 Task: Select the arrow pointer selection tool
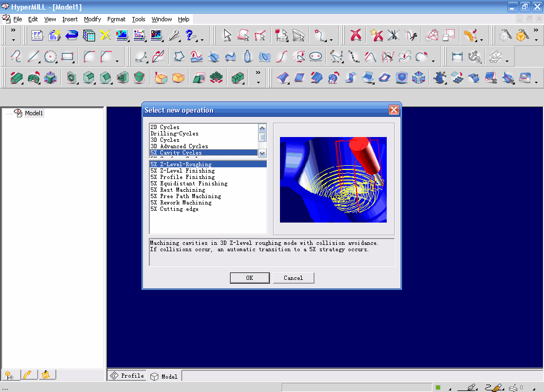pos(227,36)
